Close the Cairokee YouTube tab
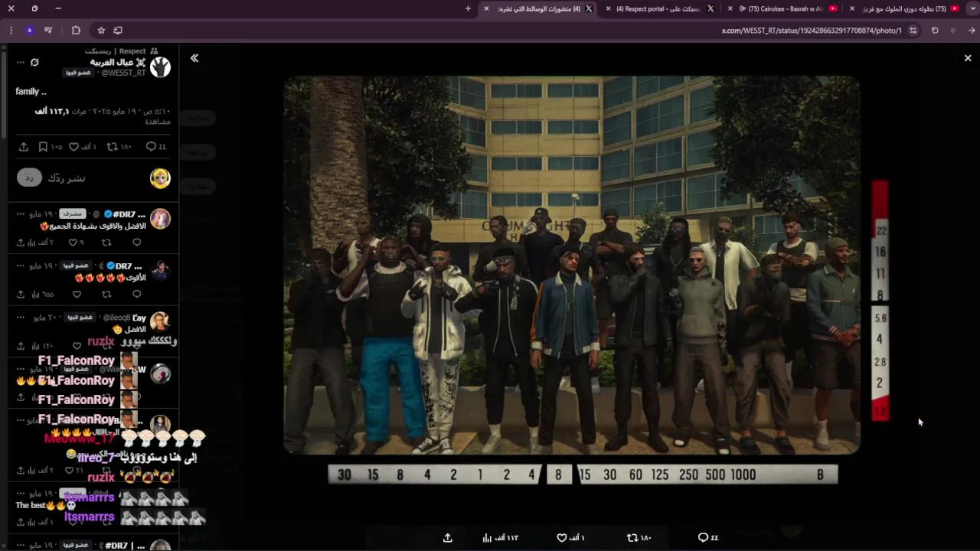This screenshot has width=980, height=551. [730, 8]
